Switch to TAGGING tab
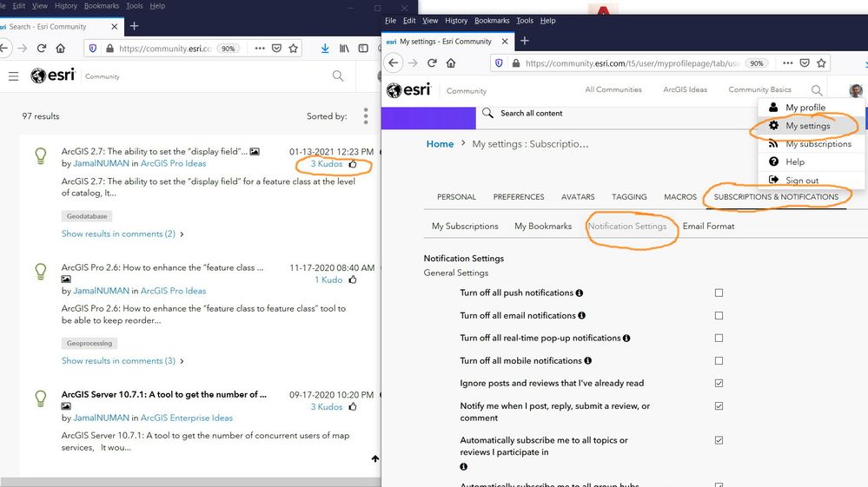This screenshot has height=487, width=868. tap(629, 197)
